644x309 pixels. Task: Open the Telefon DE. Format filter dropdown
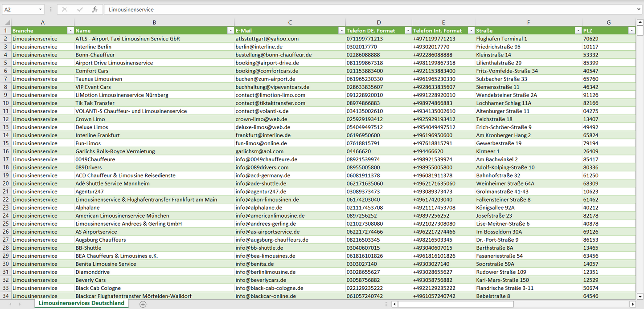pos(408,31)
